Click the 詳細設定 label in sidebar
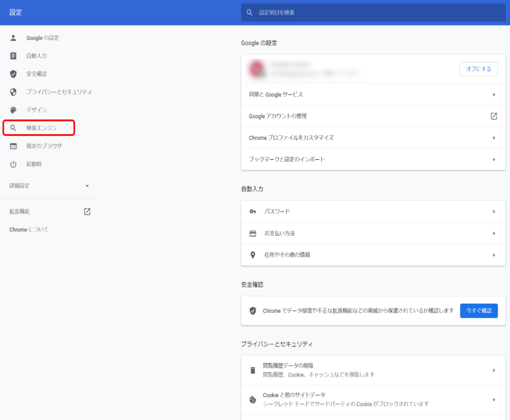 click(x=19, y=186)
